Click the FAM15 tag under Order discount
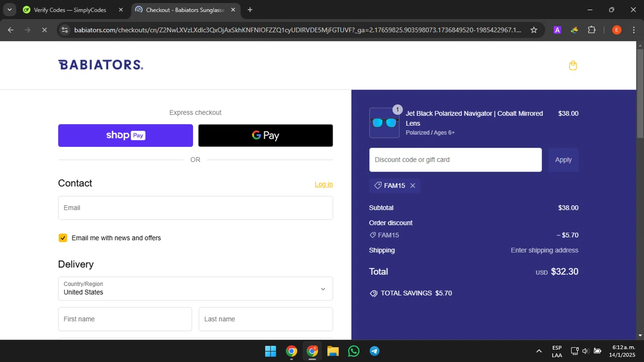 (384, 235)
